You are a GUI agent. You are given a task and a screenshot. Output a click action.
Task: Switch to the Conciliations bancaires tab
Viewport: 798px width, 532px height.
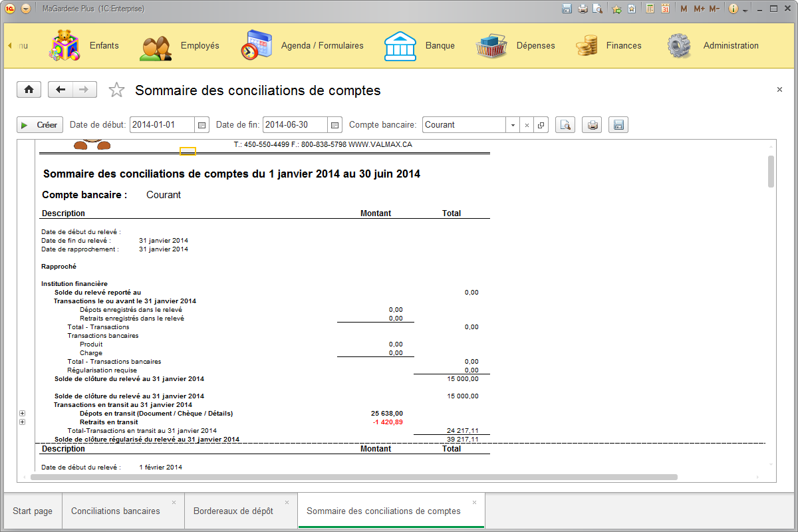pos(117,510)
